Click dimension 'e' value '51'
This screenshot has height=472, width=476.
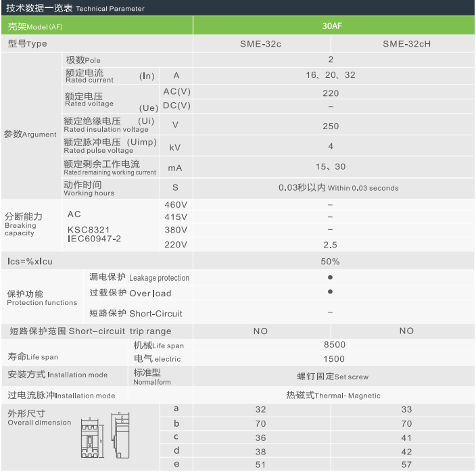point(261,465)
